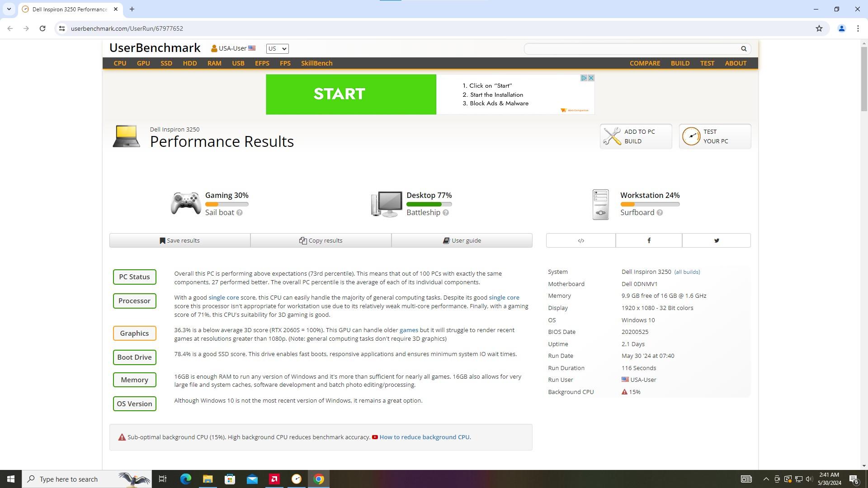Click the site search input field
The height and width of the screenshot is (488, 868).
[x=632, y=49]
